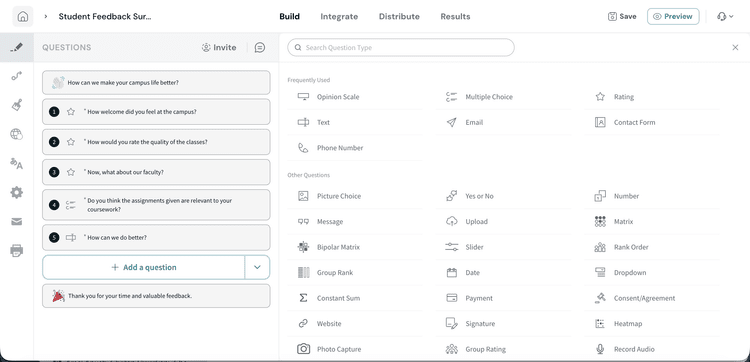Select the welcome question about campus life
Image resolution: width=750 pixels, height=362 pixels.
click(x=156, y=82)
